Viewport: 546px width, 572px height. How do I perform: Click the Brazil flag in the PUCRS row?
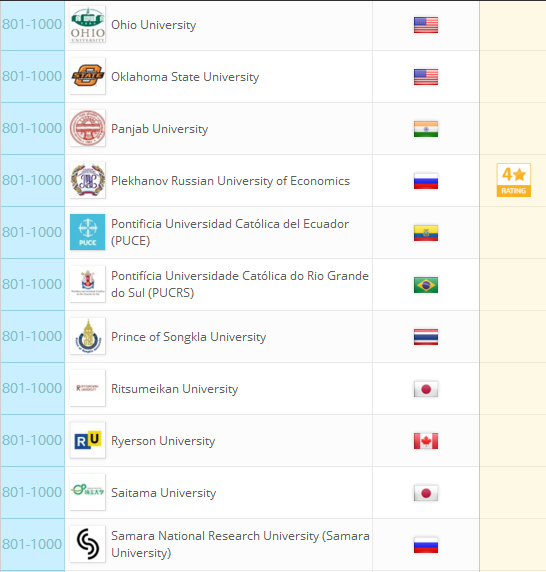pyautogui.click(x=426, y=285)
